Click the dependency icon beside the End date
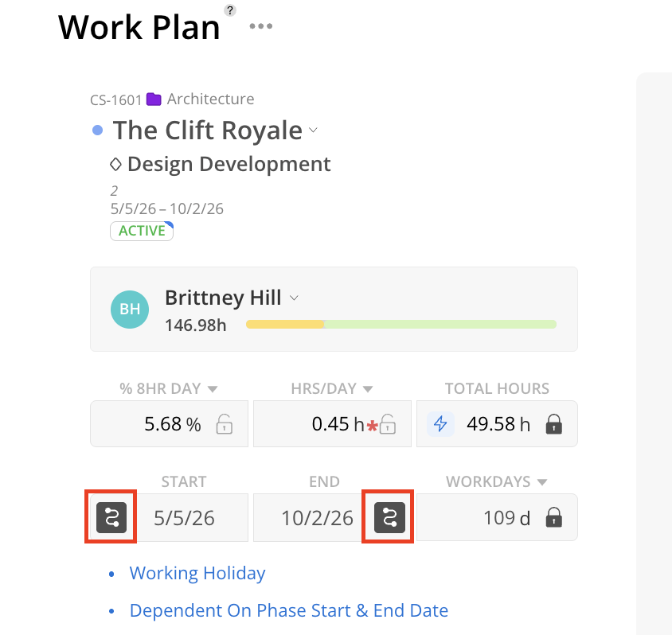The height and width of the screenshot is (635, 672). (x=389, y=518)
